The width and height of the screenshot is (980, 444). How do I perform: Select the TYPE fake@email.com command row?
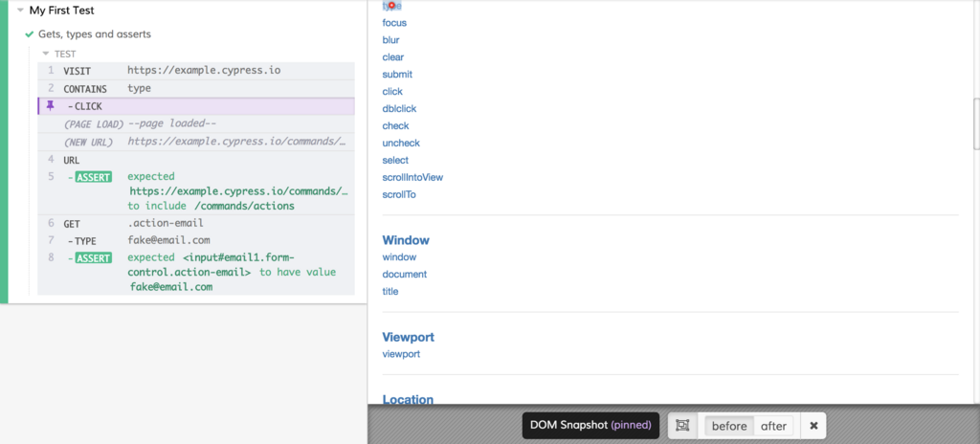pyautogui.click(x=196, y=240)
